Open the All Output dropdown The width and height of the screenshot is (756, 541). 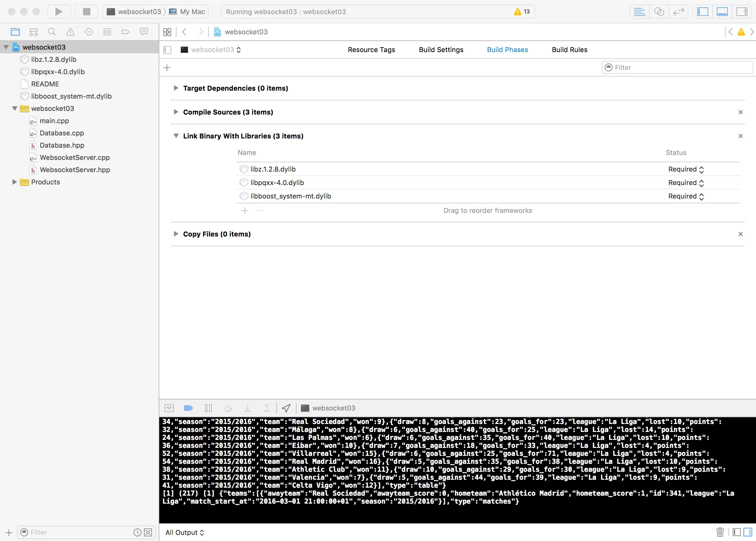click(x=184, y=532)
